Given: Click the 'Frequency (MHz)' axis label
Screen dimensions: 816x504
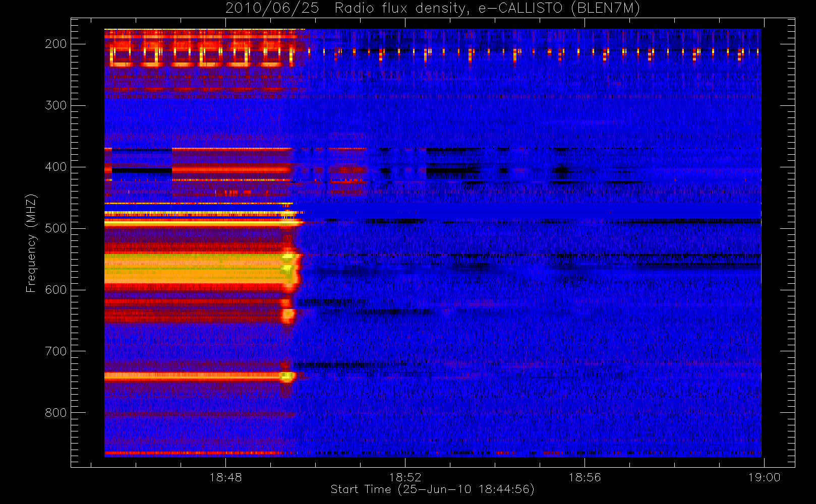Looking at the screenshot, I should [x=31, y=243].
